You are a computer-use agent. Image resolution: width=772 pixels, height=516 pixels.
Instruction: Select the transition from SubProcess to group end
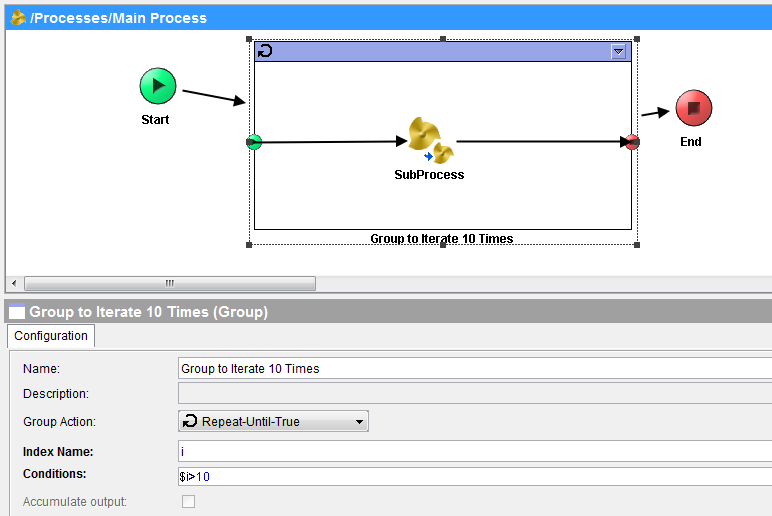(544, 142)
